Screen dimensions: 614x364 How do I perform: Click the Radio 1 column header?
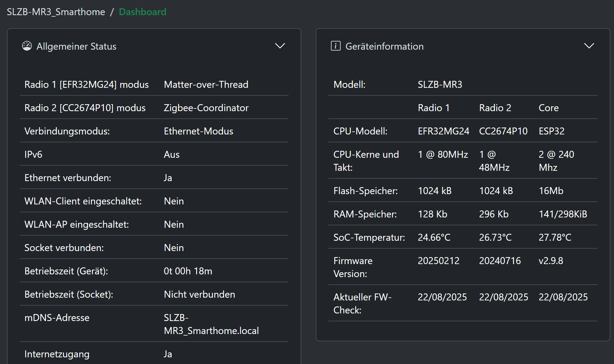tap(434, 108)
